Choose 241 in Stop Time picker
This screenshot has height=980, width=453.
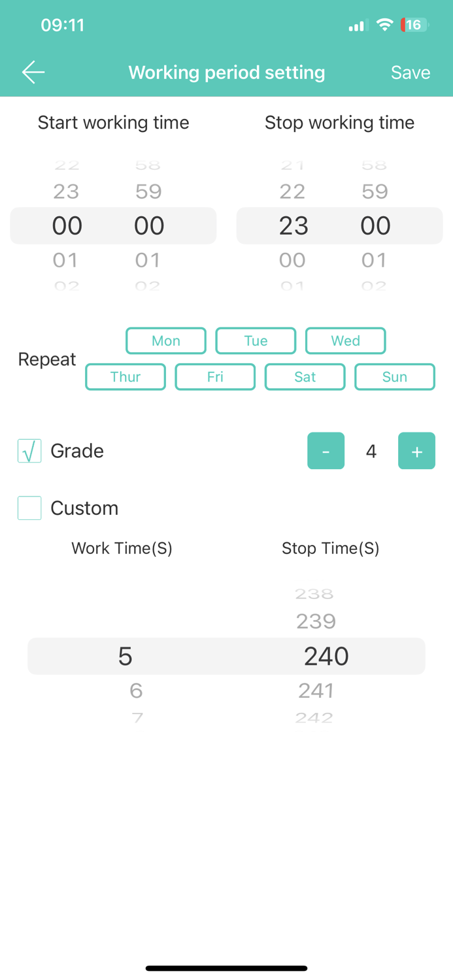point(316,690)
